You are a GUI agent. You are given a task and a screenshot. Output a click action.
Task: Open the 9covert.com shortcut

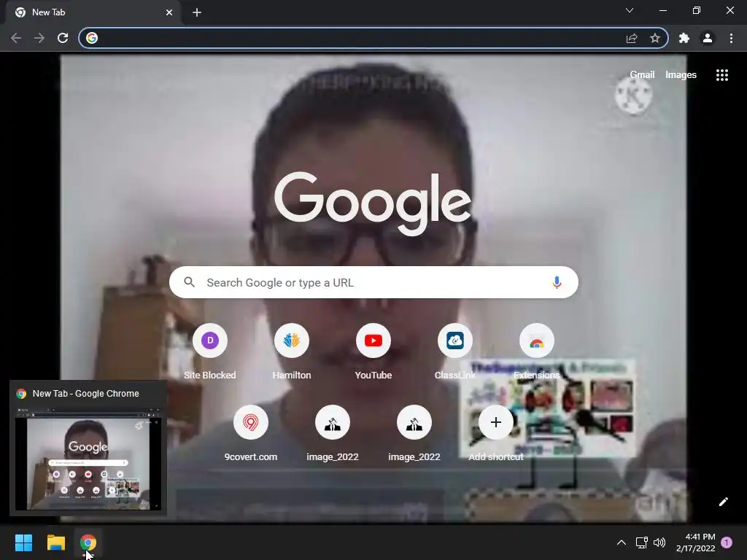pyautogui.click(x=251, y=433)
